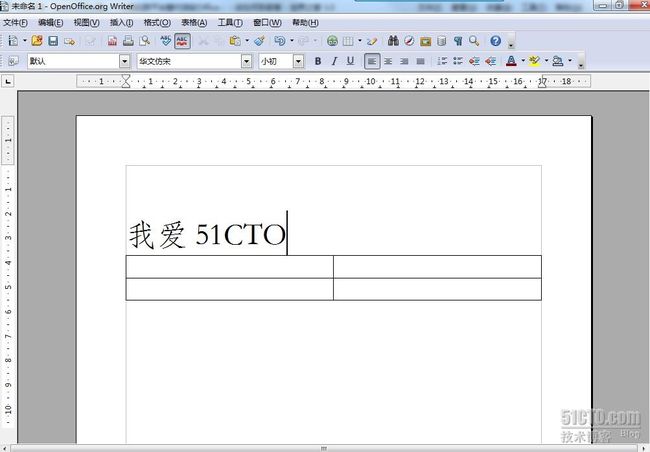Show Draw Functions pencil icon

(372, 41)
